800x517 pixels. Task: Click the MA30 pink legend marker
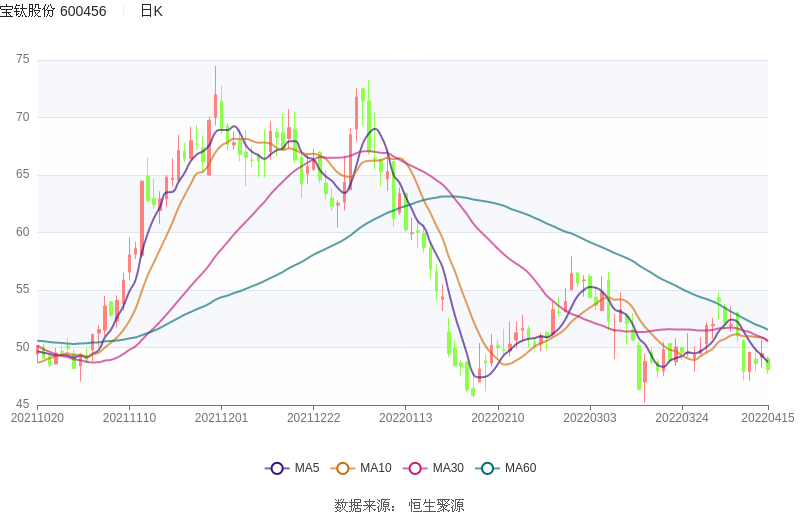click(415, 468)
